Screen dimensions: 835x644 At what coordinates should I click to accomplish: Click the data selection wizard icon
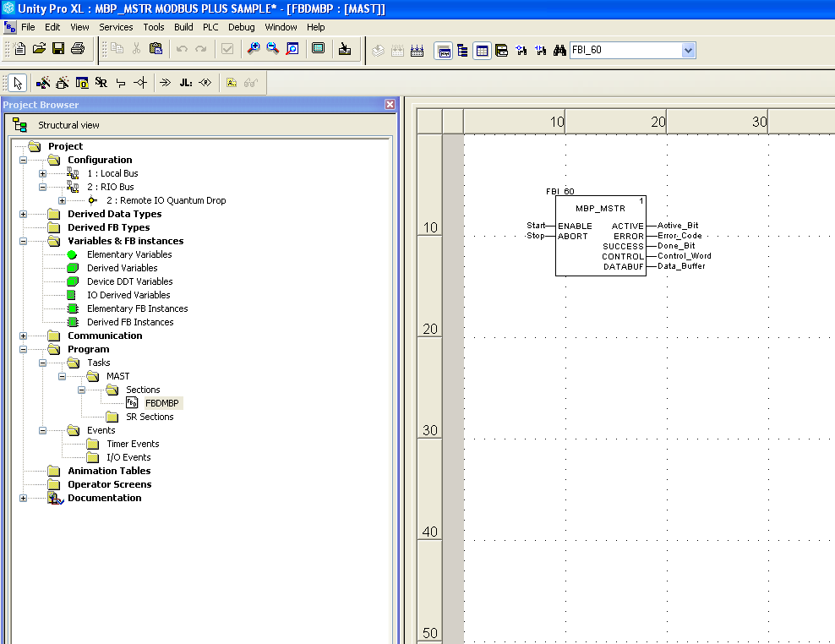tap(43, 83)
